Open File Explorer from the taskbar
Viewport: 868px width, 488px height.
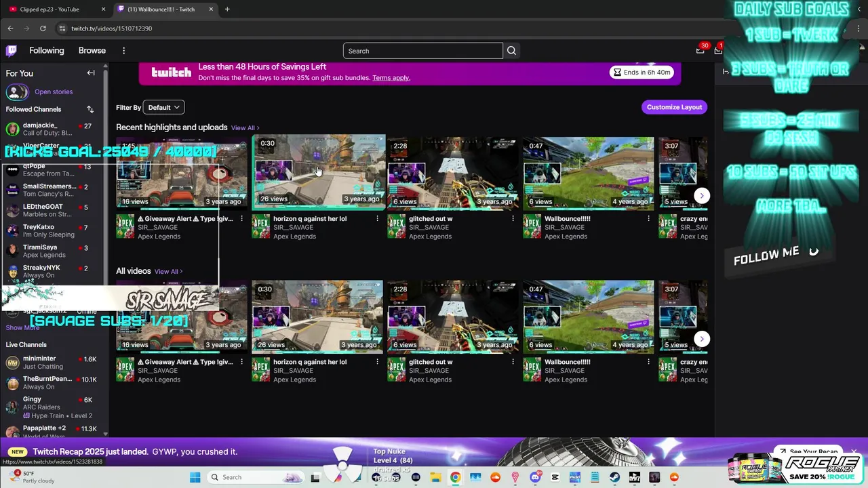click(x=435, y=477)
